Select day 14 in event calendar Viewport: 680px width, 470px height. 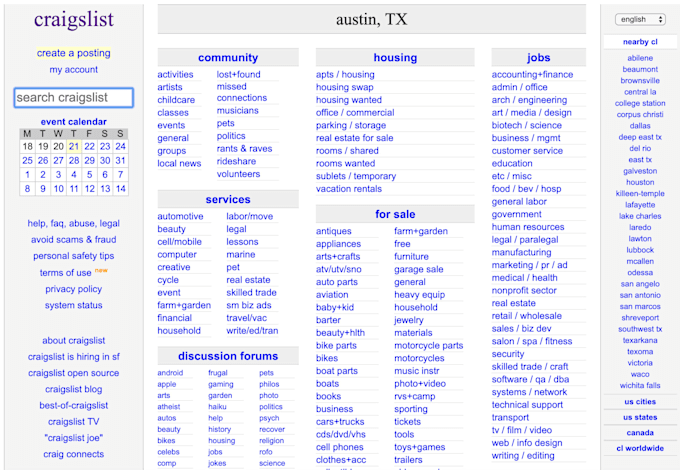(x=121, y=188)
